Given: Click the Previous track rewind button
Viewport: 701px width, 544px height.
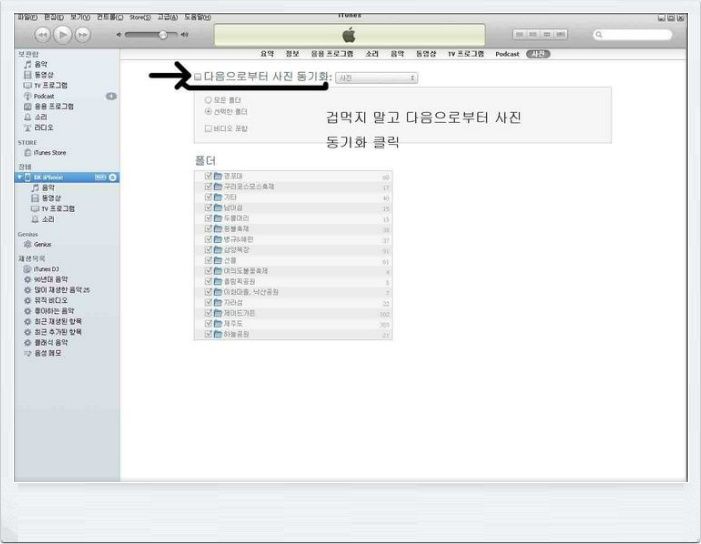Looking at the screenshot, I should click(42, 34).
